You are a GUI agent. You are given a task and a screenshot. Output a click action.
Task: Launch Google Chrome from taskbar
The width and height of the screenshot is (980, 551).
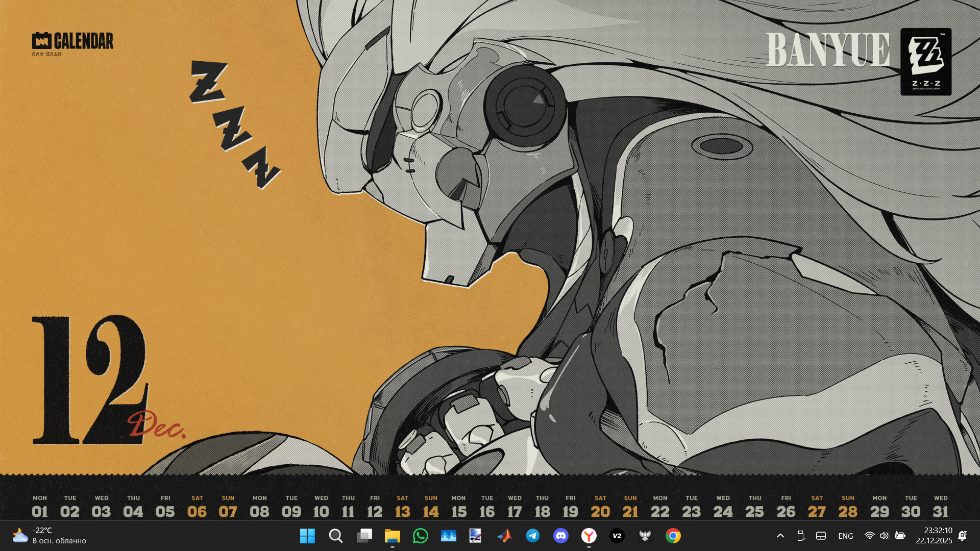tap(673, 536)
